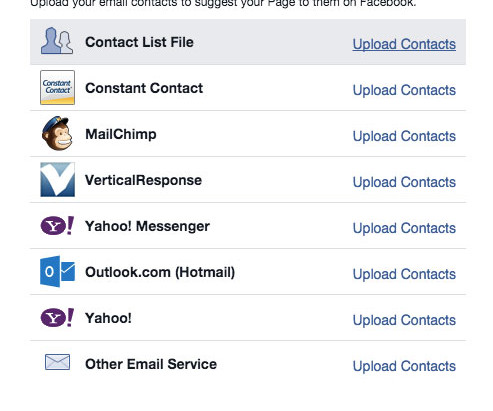The image size is (493, 411).
Task: Click the Other Email Service envelope icon
Action: [57, 362]
